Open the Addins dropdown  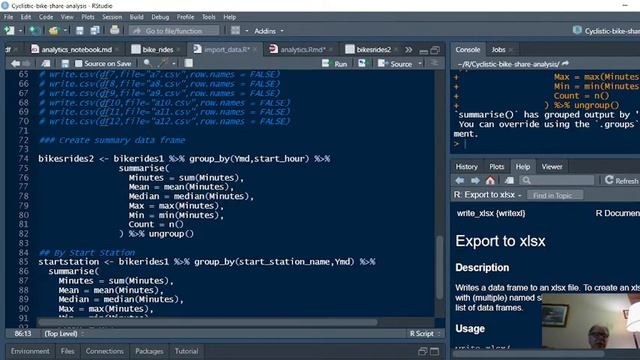269,31
